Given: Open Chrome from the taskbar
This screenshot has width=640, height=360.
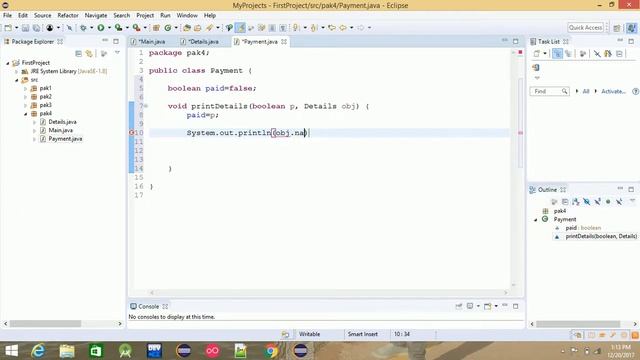Looking at the screenshot, I should (x=271, y=351).
